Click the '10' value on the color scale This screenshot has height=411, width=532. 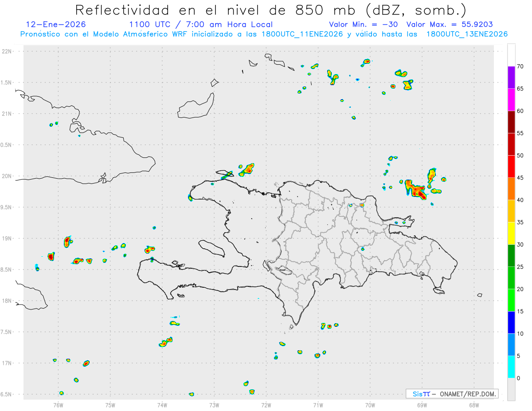[520, 334]
